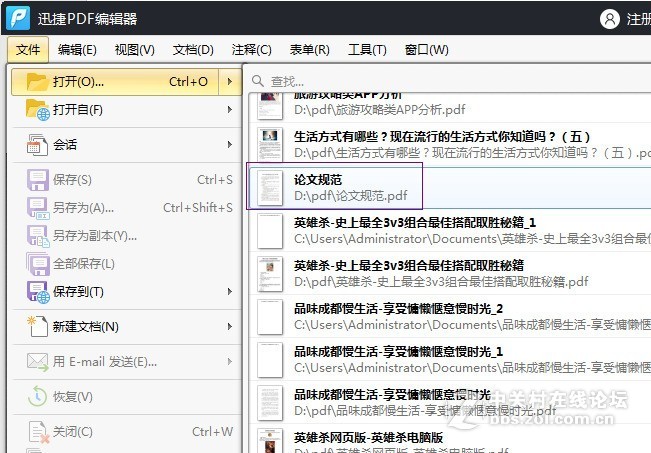651x453 pixels.
Task: Select 保存到(T) menu entry
Action: tap(126, 292)
